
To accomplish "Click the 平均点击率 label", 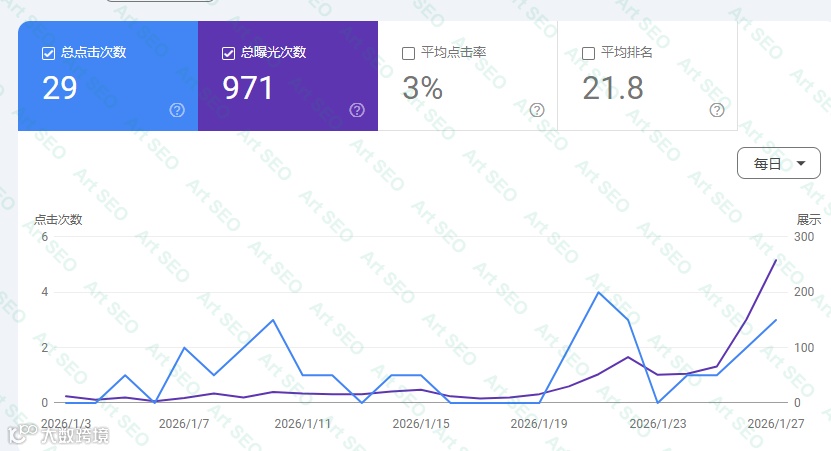I will (x=453, y=52).
